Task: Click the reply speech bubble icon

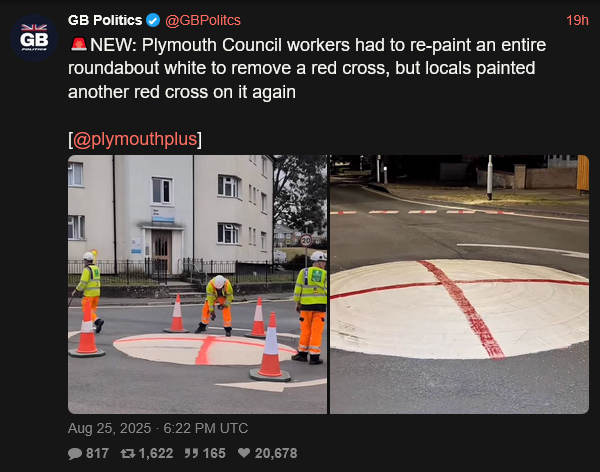Action: point(75,454)
